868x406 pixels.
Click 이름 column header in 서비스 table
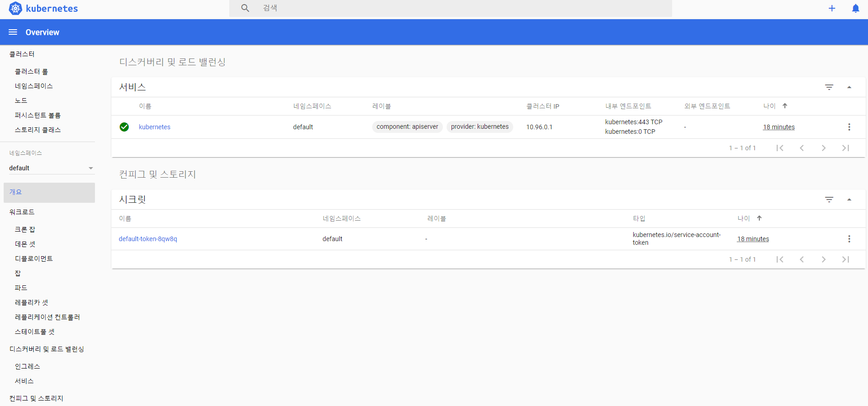coord(145,106)
